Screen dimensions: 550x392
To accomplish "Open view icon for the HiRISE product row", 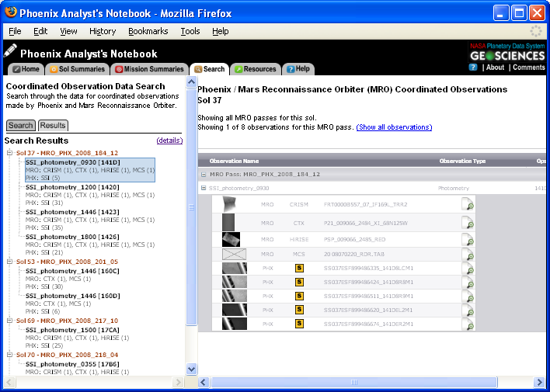I will [468, 239].
